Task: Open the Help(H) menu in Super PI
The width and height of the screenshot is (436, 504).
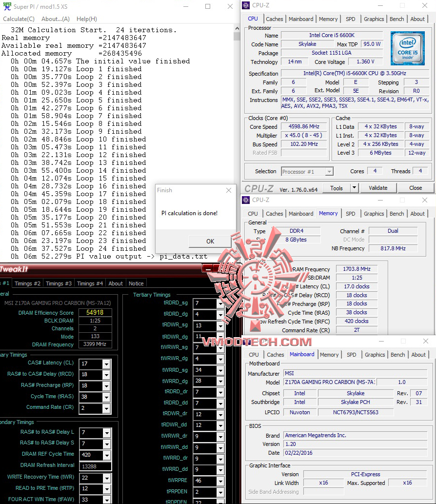Action: [x=87, y=19]
